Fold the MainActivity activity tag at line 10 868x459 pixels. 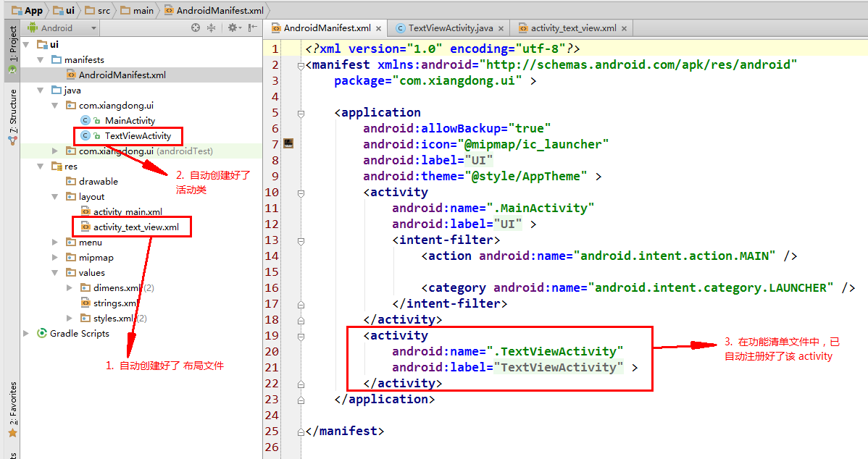click(x=301, y=193)
